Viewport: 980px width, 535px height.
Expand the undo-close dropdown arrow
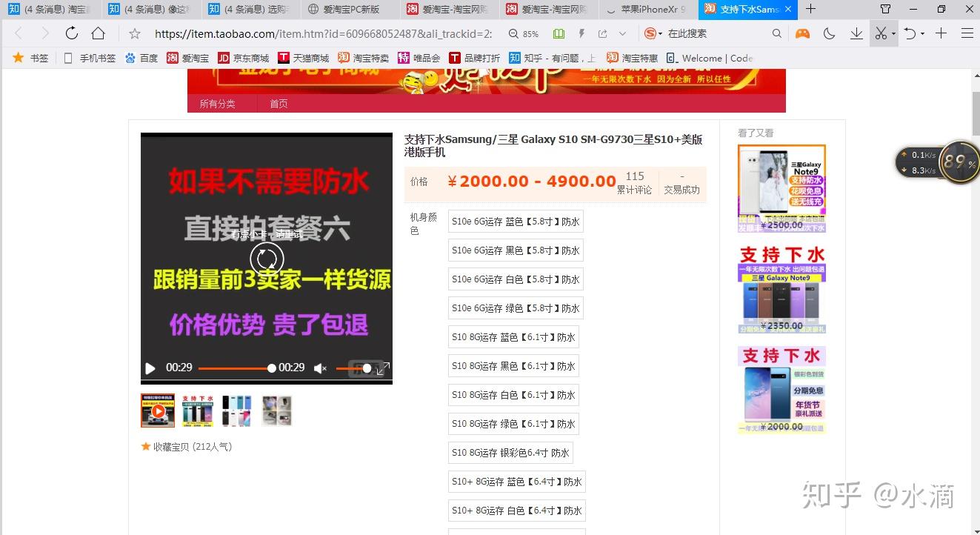pos(924,34)
